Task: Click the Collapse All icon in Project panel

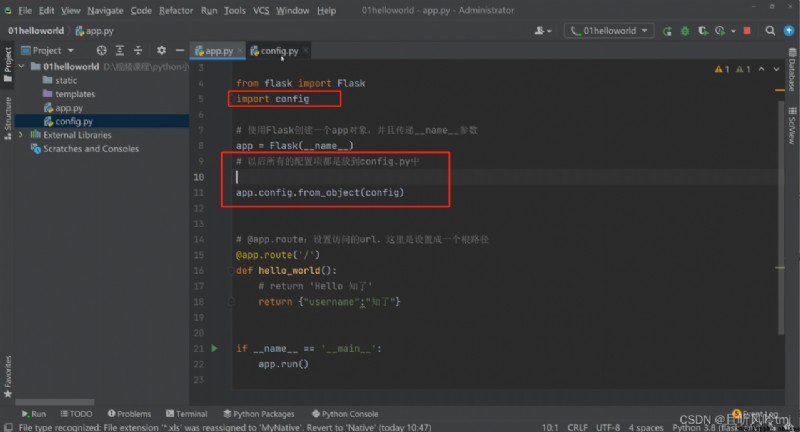Action: click(138, 50)
